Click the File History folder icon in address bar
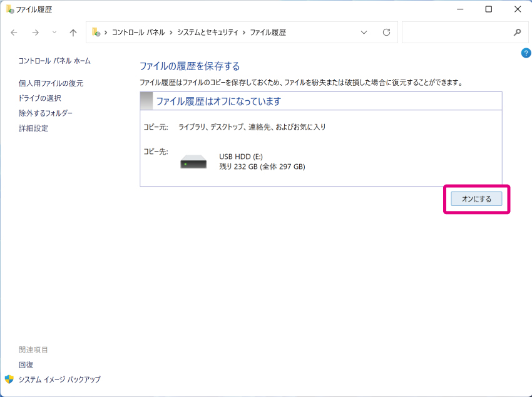The height and width of the screenshot is (397, 532). (96, 33)
